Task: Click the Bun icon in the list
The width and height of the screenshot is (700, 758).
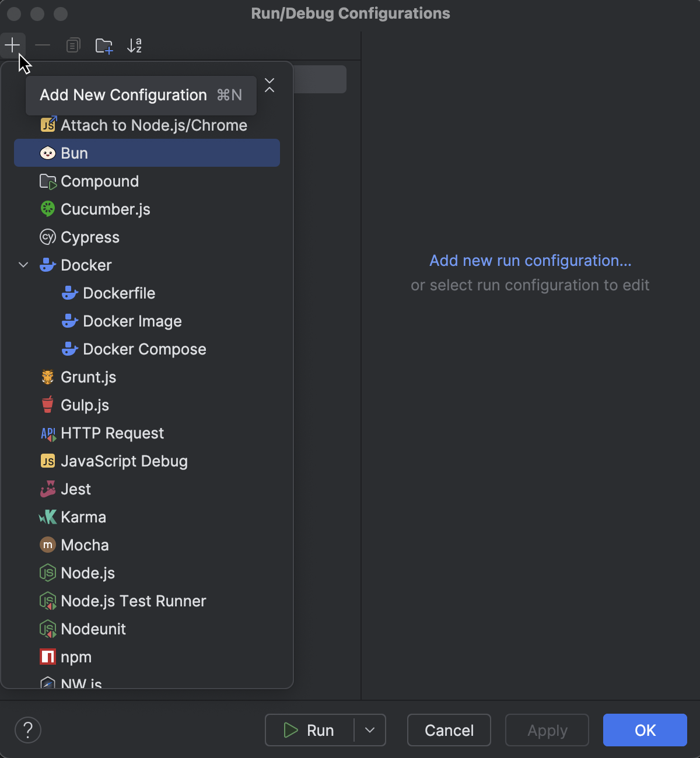Action: [x=48, y=153]
